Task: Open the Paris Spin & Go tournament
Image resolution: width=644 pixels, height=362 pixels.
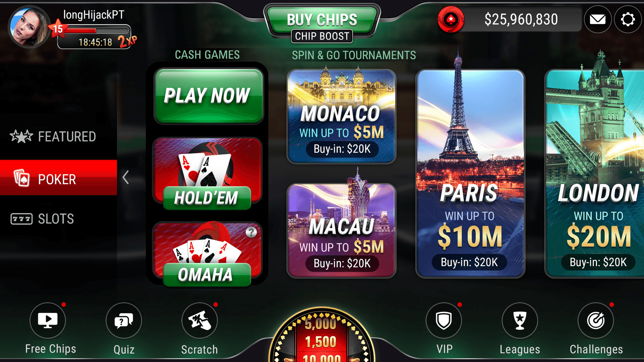Action: pyautogui.click(x=470, y=174)
